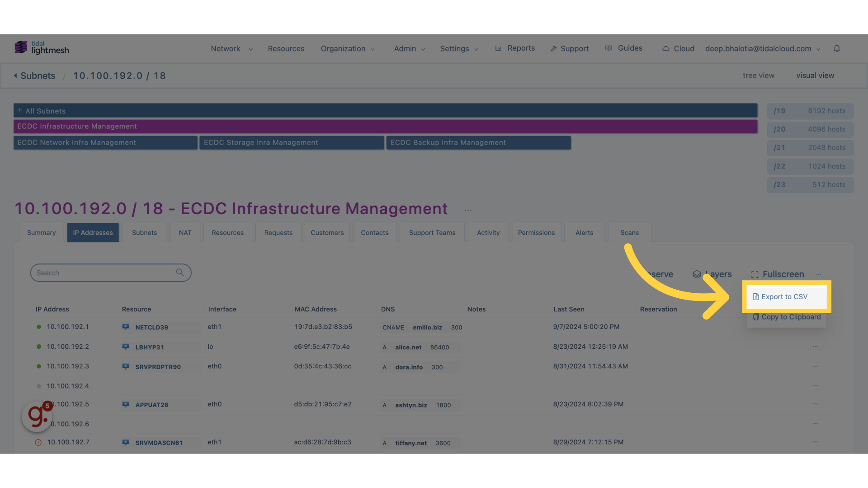The height and width of the screenshot is (488, 868).
Task: Click the search magnifier icon
Action: pos(181,273)
